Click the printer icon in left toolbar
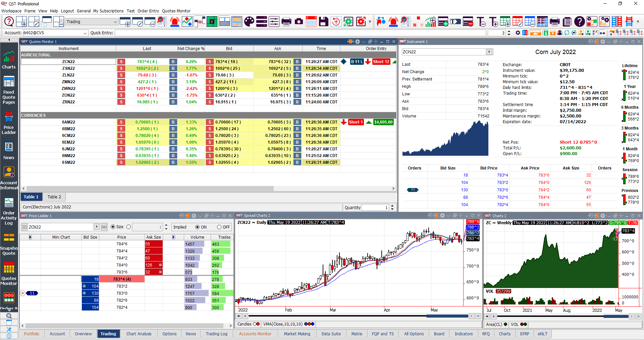644x340 pixels. [286, 22]
